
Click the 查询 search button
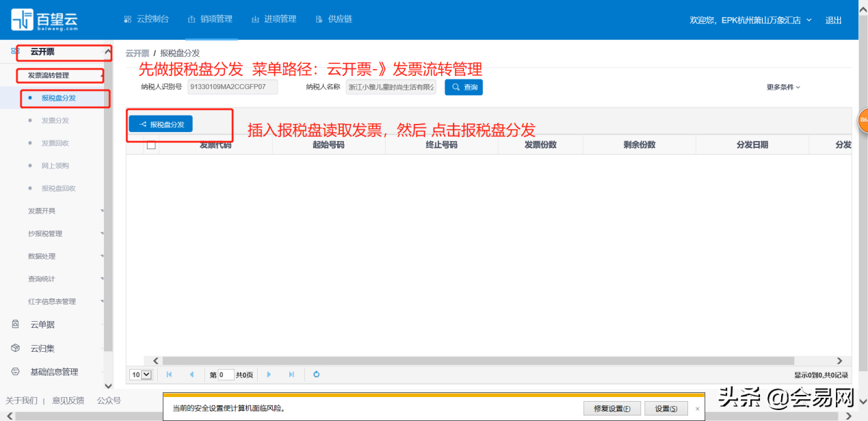pos(464,87)
